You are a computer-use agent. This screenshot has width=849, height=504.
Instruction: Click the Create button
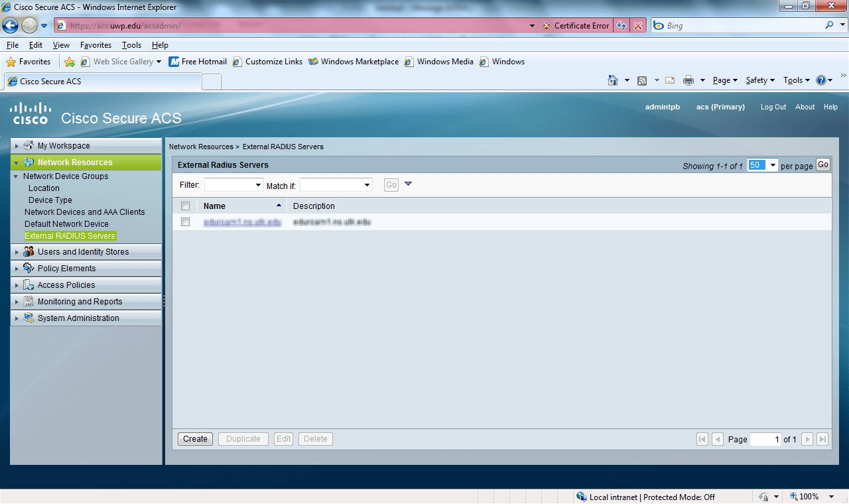pos(196,439)
